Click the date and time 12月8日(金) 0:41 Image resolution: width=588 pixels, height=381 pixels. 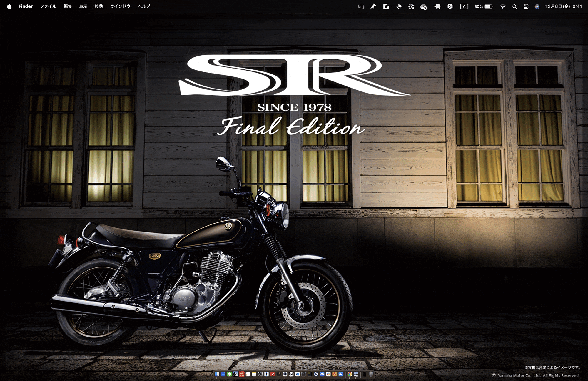point(563,6)
